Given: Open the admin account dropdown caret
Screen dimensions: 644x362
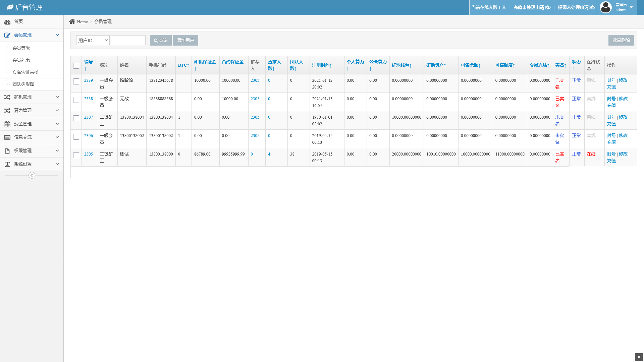Looking at the screenshot, I should pos(631,7).
